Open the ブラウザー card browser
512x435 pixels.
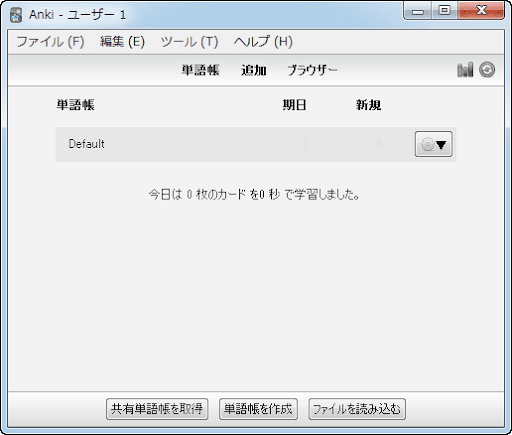tap(312, 70)
